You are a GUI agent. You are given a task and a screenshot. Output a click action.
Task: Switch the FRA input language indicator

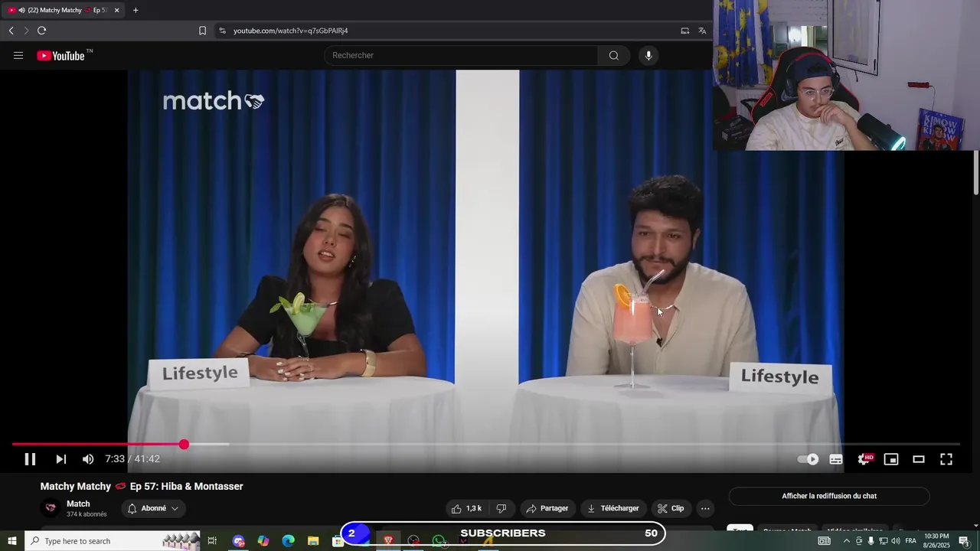click(910, 541)
